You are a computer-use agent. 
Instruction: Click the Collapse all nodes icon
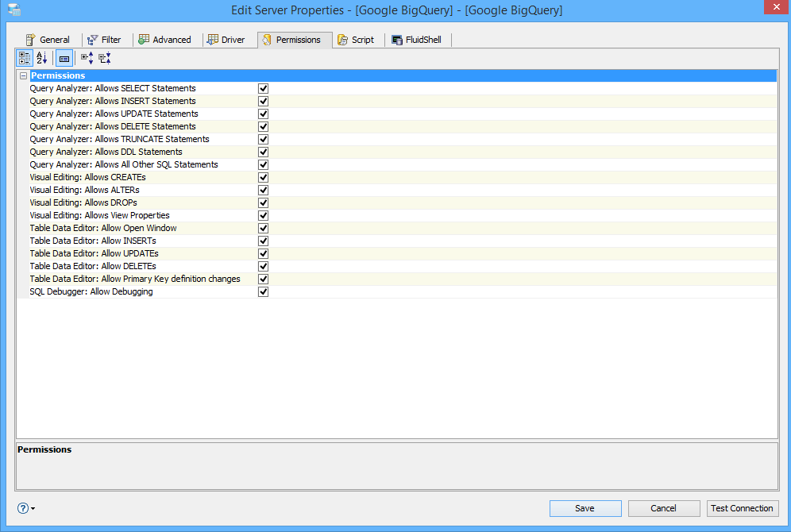[104, 59]
